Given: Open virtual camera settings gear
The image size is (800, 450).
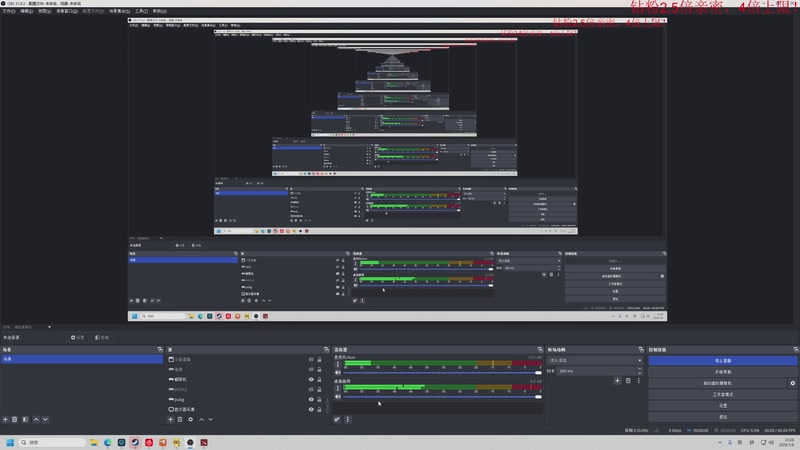Looking at the screenshot, I should (x=792, y=383).
